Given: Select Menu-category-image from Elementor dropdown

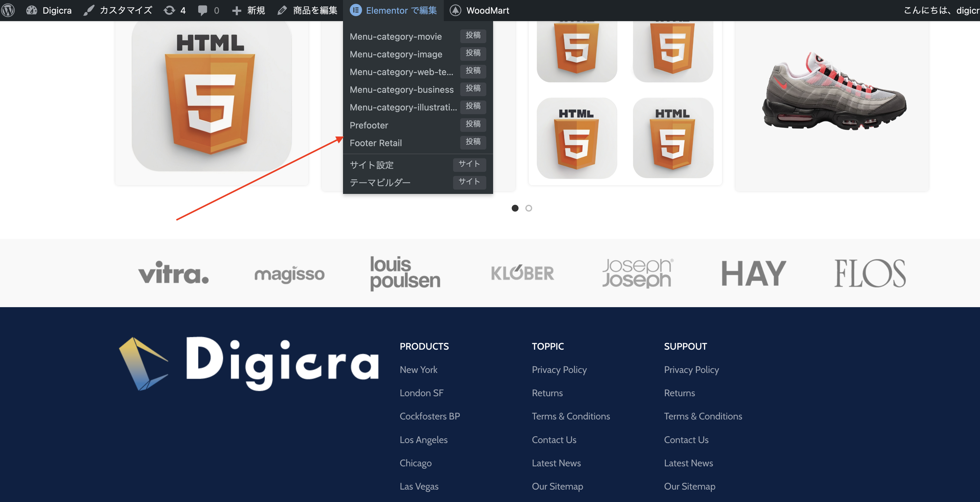Looking at the screenshot, I should click(x=418, y=54).
